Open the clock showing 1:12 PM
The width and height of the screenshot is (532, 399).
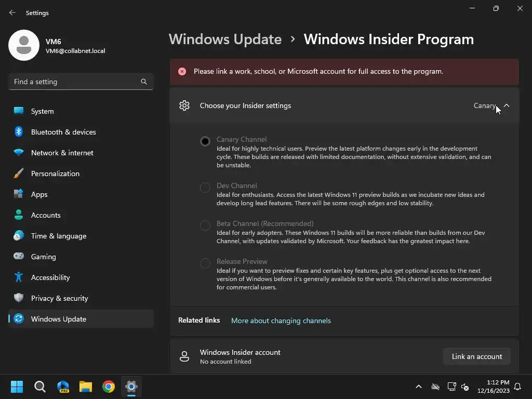coord(494,387)
